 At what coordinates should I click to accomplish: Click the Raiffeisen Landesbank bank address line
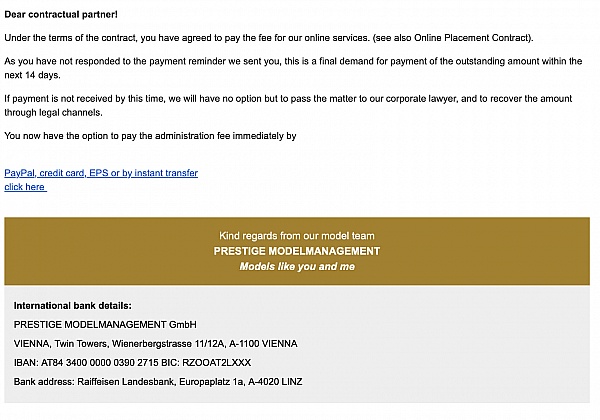[x=158, y=381]
